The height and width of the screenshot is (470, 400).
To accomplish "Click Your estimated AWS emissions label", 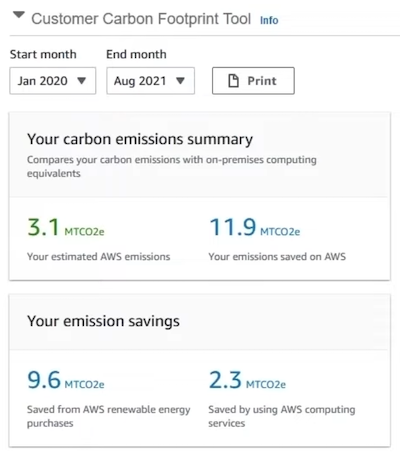I will [99, 257].
